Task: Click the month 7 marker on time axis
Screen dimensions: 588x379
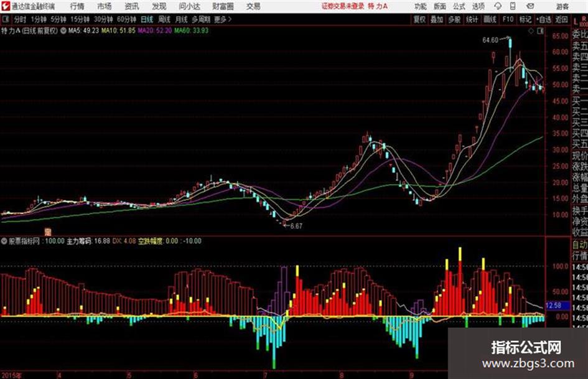Action: click(265, 375)
